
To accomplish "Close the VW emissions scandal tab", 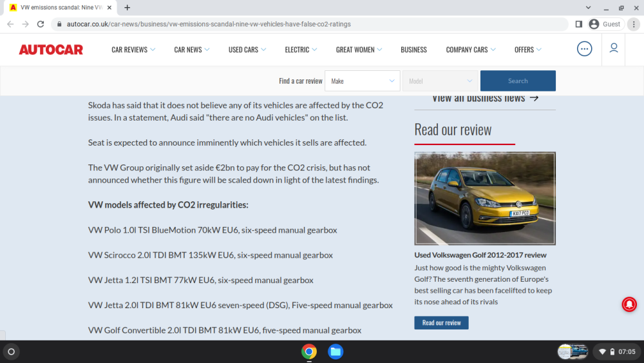I will coord(109,7).
